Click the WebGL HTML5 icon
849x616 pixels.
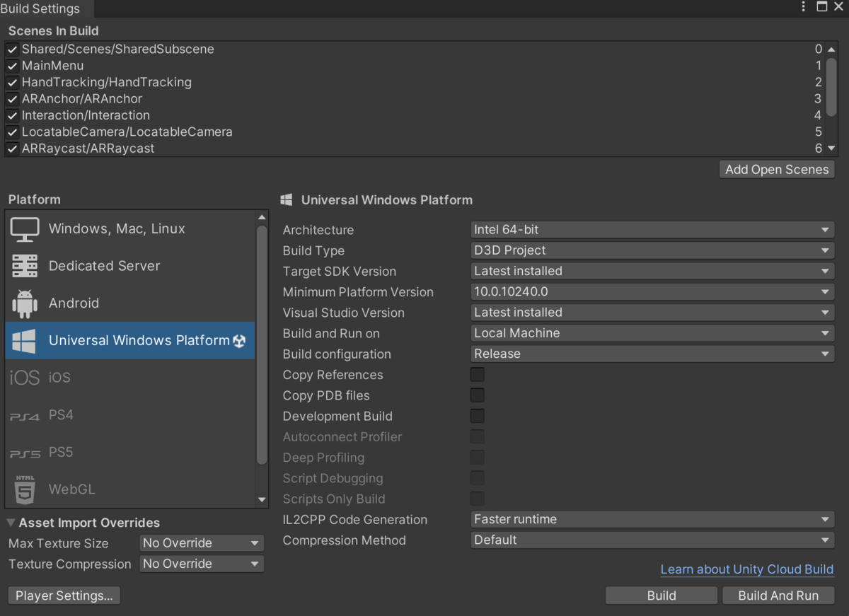tap(25, 489)
